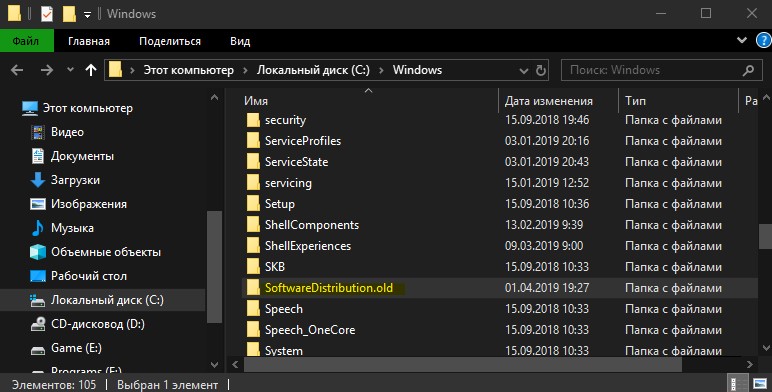Screen dimensions: 772x392
Task: Click date 15.01.2019 12:52 of servicing
Action: (547, 183)
